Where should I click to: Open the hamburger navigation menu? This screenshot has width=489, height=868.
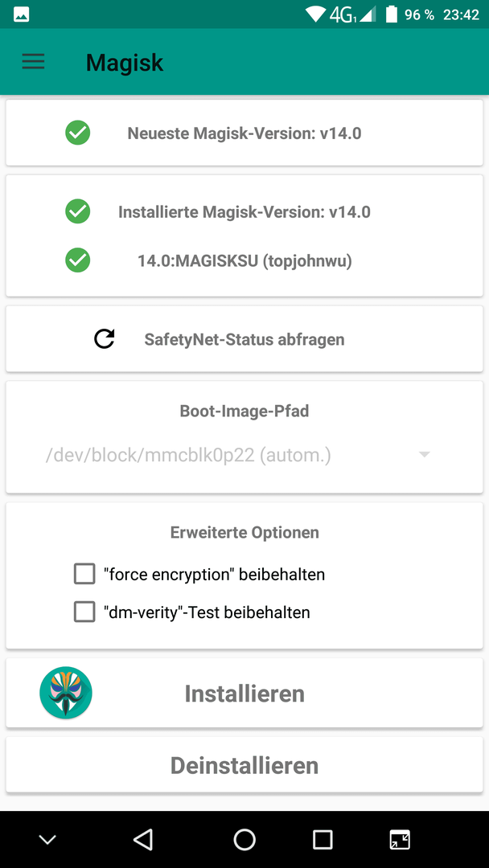point(33,62)
